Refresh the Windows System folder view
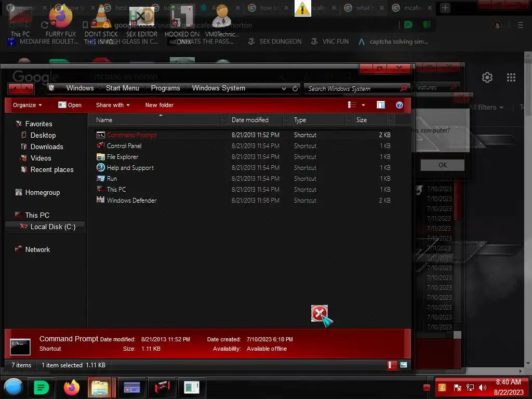The height and width of the screenshot is (399, 532). coord(295,88)
